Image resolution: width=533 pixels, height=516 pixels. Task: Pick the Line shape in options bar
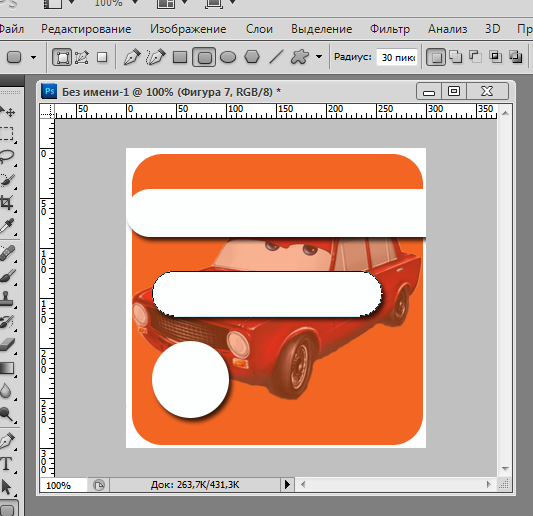(276, 57)
